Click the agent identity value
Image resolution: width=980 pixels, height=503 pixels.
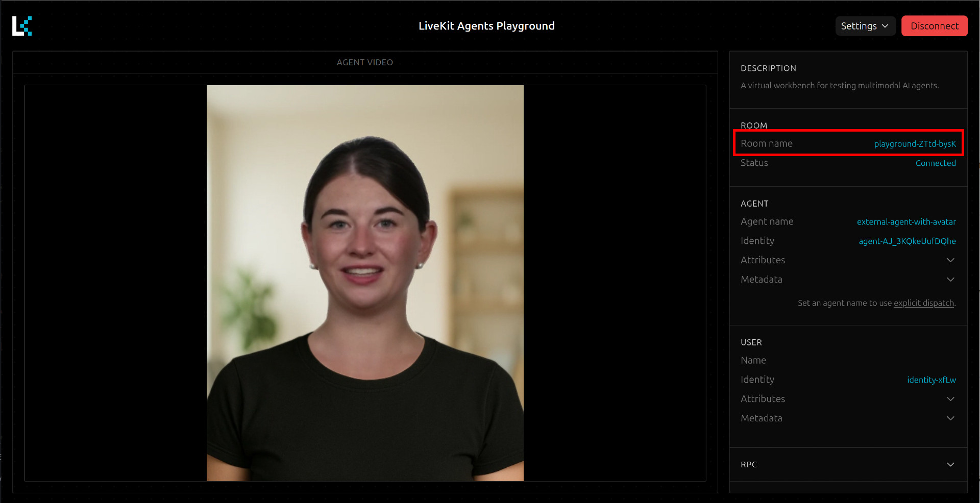(907, 241)
